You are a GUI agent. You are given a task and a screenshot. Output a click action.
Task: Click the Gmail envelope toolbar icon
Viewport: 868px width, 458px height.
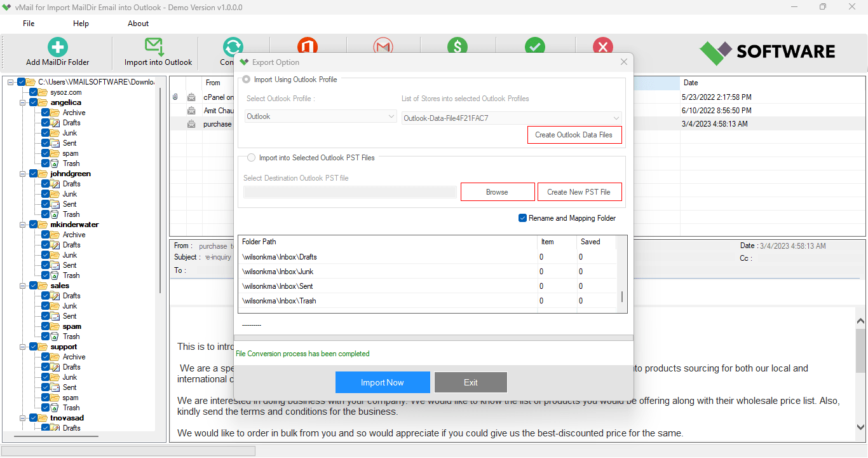click(383, 46)
